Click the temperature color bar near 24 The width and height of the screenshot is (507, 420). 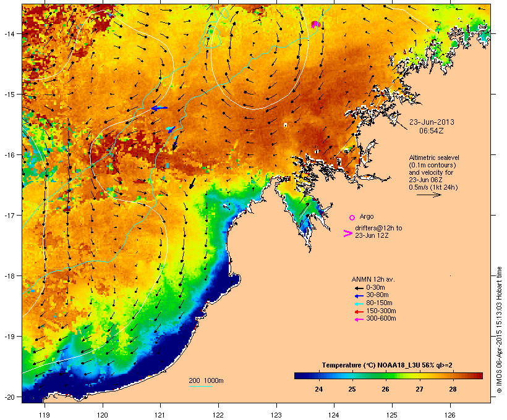click(x=319, y=376)
